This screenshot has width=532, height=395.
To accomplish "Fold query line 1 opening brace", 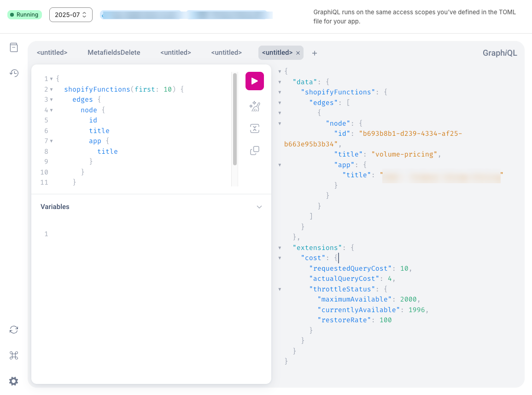I will point(51,79).
